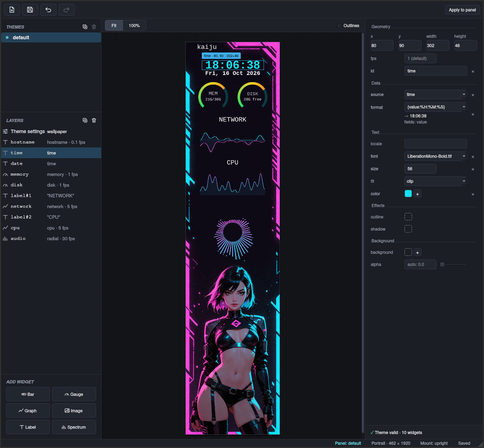The width and height of the screenshot is (484, 448).
Task: Select the default theme
Action: (51, 37)
